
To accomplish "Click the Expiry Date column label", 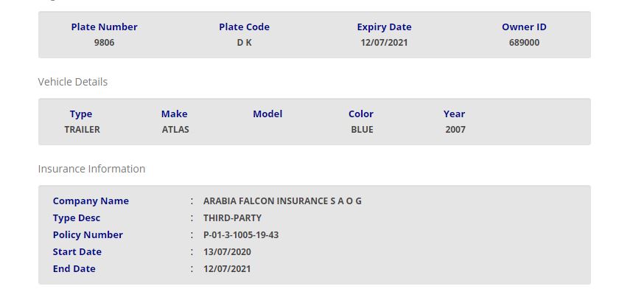I will pyautogui.click(x=384, y=27).
